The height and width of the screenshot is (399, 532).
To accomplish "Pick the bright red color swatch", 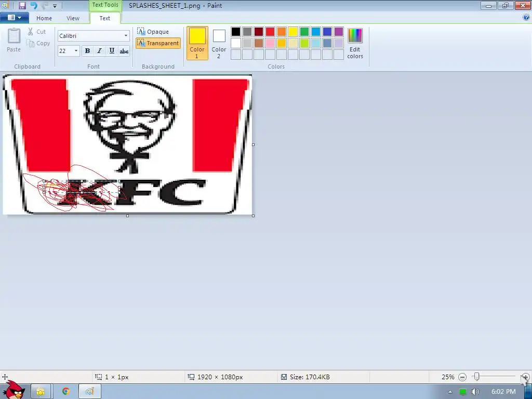I will [270, 32].
